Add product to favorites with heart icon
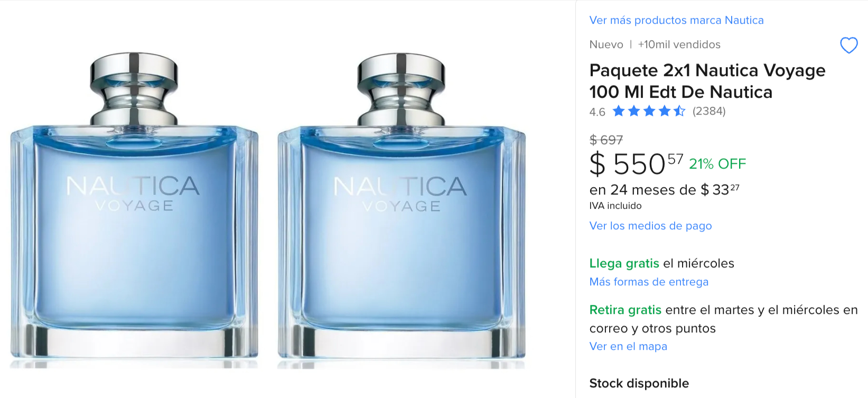Viewport: 868px width, 398px height. click(x=848, y=45)
